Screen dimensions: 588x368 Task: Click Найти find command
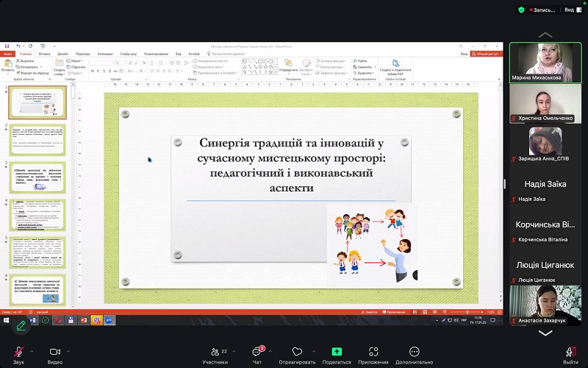(360, 61)
